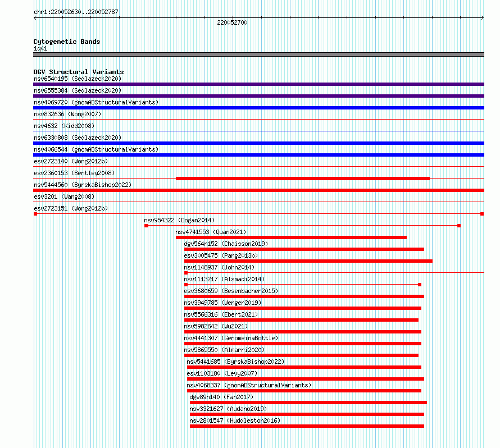Click the blue bar under nsv4066544
500x448 pixels.
(258, 155)
